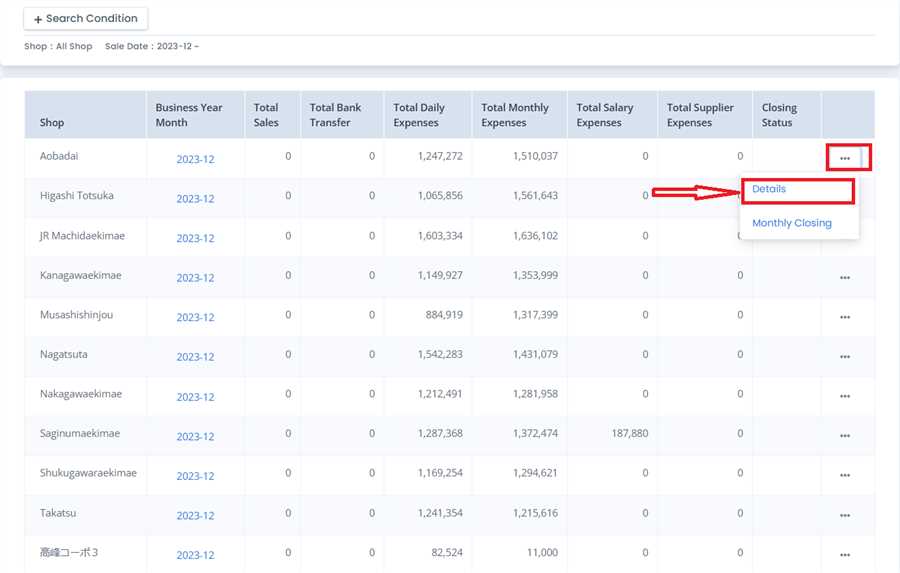900x573 pixels.
Task: Expand the Search Condition panel
Action: point(86,18)
